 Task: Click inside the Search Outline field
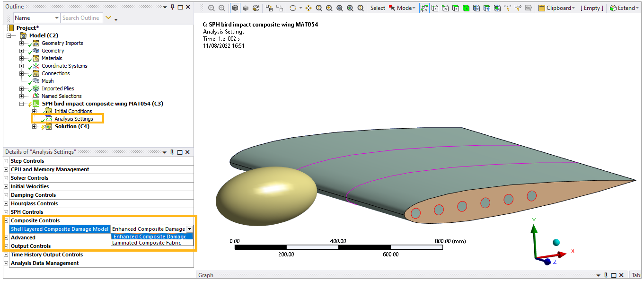[x=80, y=18]
